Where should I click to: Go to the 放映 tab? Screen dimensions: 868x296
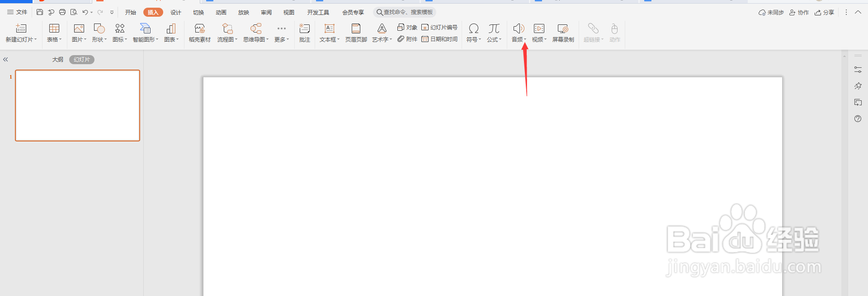pos(244,12)
